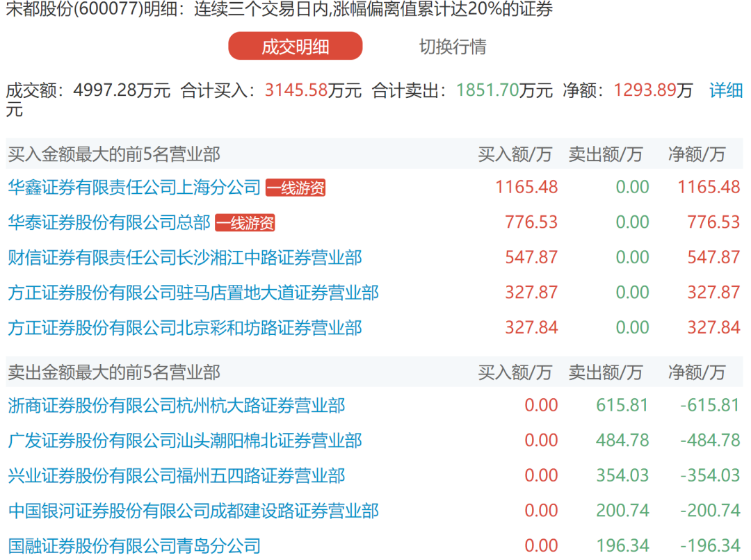Viewport: 751px width, 560px height.
Task: Open 华泰证券股份有限公司总部 link
Action: tap(109, 222)
